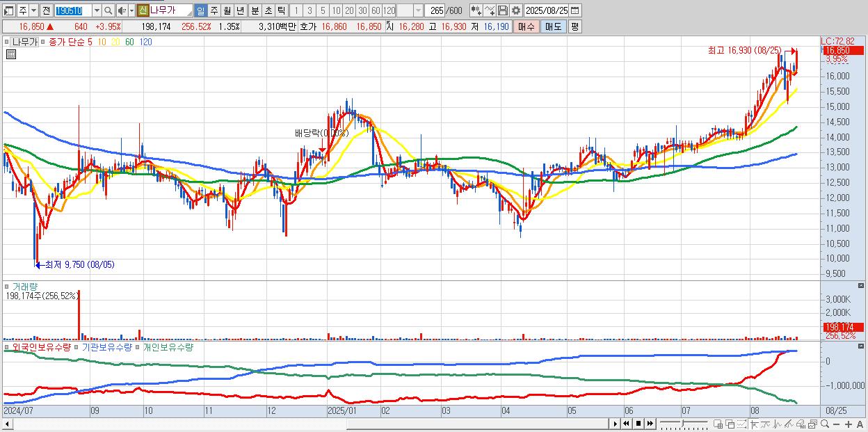Click the trend line with arc icon
The image size is (868, 432).
pos(766,424)
